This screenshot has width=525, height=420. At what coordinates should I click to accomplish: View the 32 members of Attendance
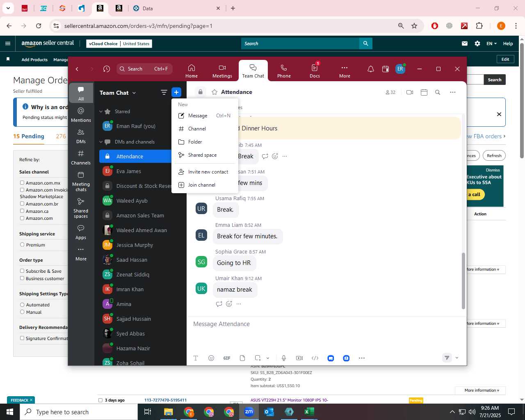[390, 92]
